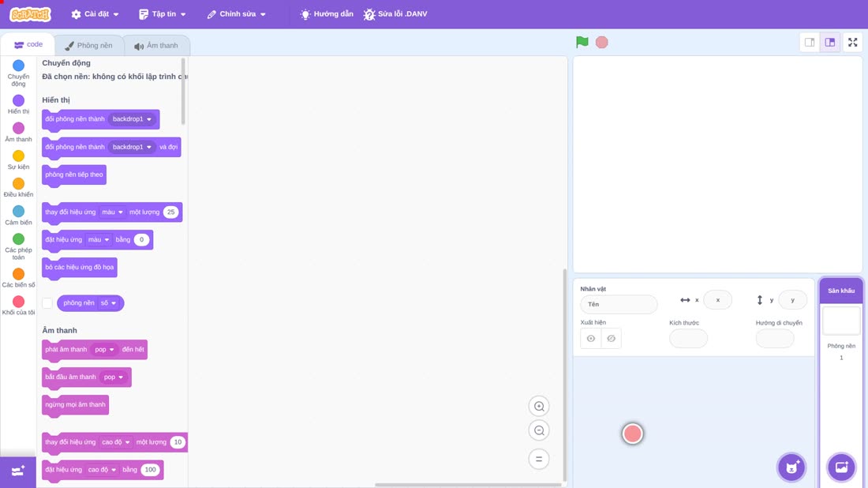
Task: Choose a backdrop with image icon
Action: tap(841, 467)
